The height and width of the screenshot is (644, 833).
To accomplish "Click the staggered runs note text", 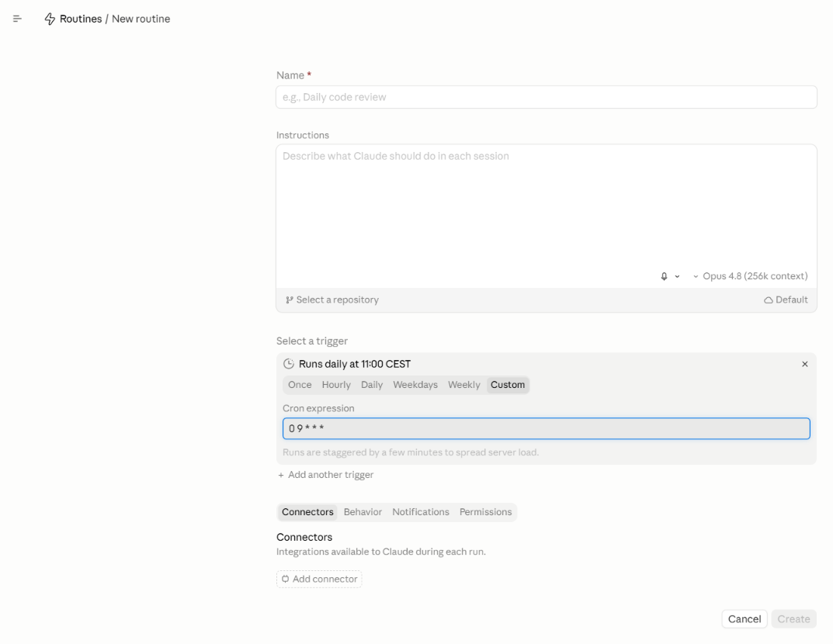I will pos(411,452).
